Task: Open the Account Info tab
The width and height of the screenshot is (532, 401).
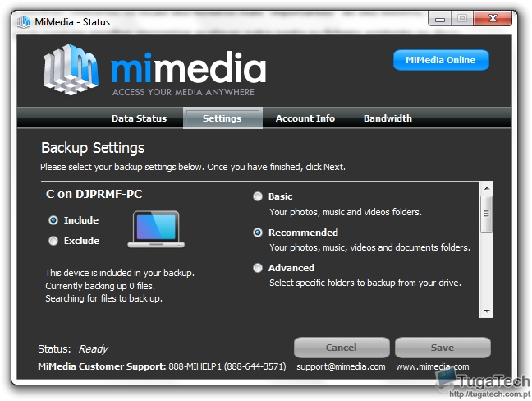Action: (x=305, y=118)
